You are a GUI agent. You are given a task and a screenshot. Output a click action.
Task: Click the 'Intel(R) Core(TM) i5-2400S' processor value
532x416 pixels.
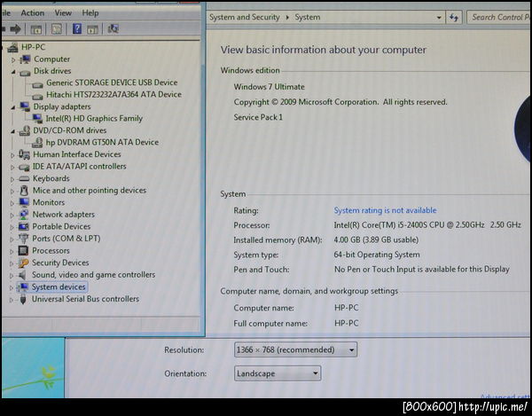(x=427, y=225)
